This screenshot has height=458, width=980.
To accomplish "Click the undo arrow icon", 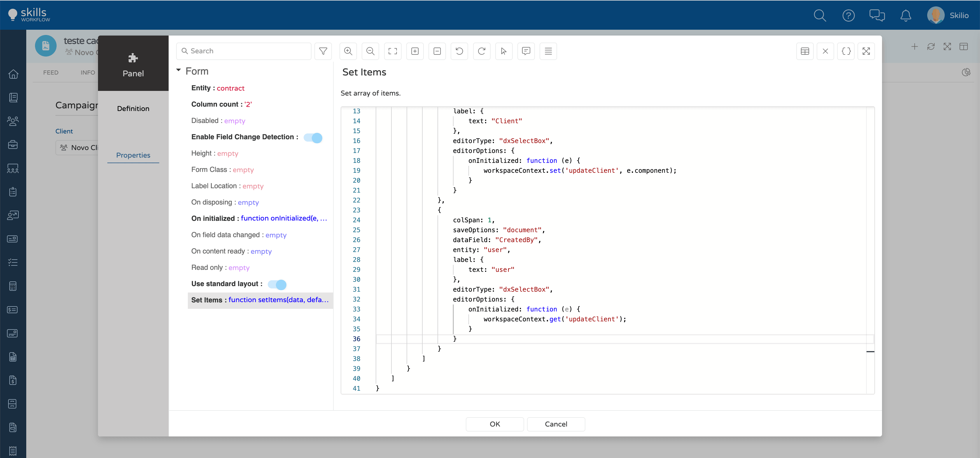I will click(459, 51).
